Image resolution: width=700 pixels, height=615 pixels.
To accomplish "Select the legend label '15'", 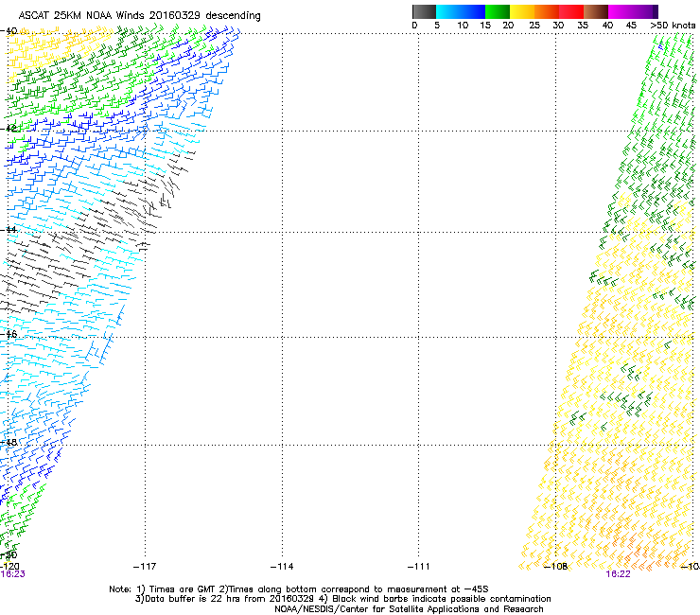I will (x=485, y=26).
